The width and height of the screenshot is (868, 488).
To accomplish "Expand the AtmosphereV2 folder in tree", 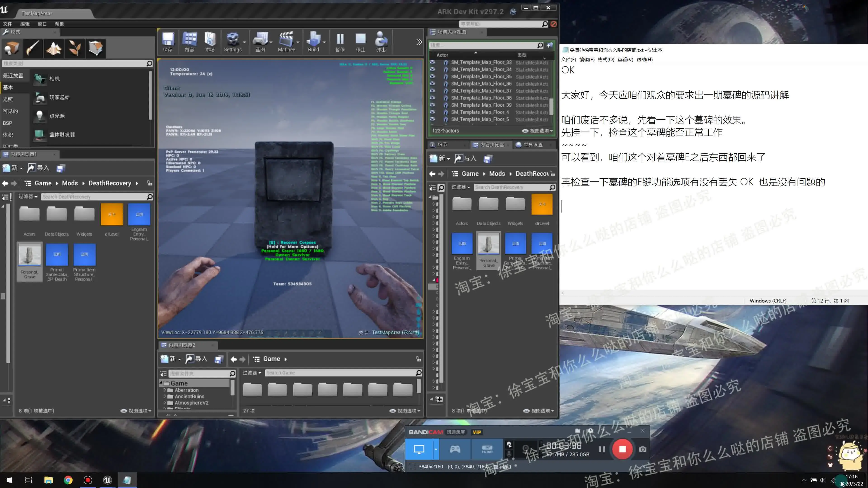I will [x=165, y=403].
